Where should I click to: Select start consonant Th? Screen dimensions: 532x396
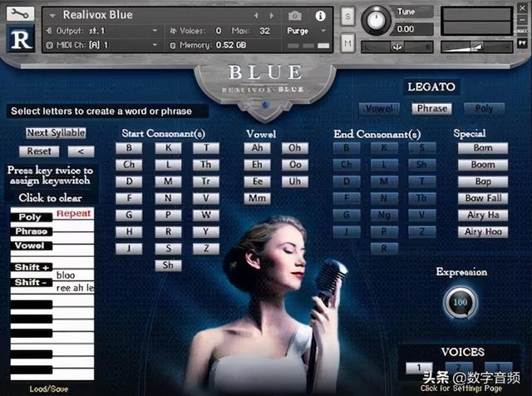[206, 165]
